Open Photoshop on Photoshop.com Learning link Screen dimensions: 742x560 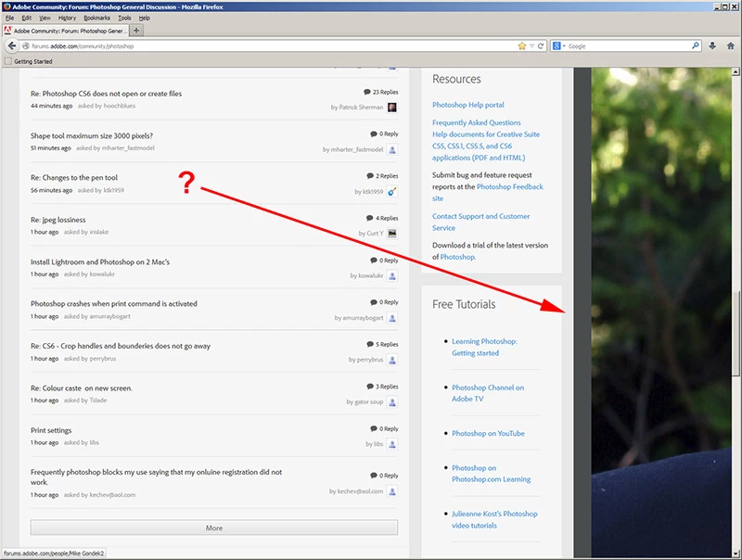pyautogui.click(x=491, y=474)
